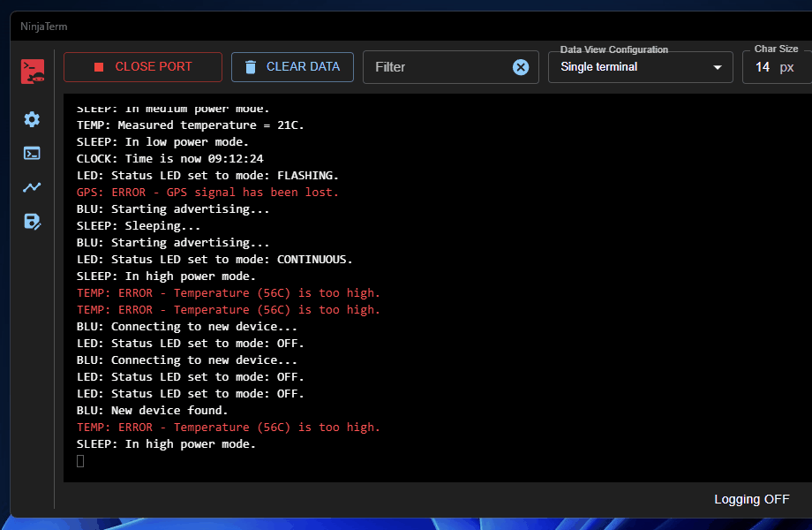Open the logging settings sidebar icon

(x=32, y=222)
